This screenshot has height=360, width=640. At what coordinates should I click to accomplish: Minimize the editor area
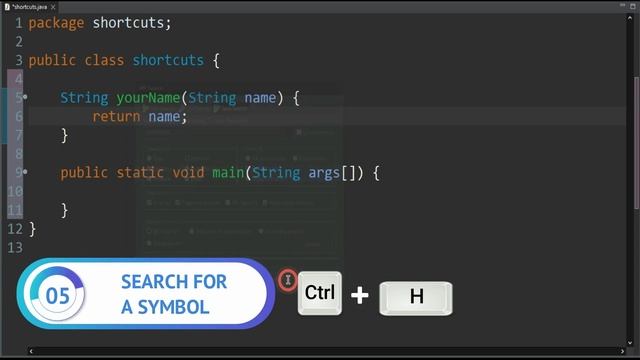(622, 5)
